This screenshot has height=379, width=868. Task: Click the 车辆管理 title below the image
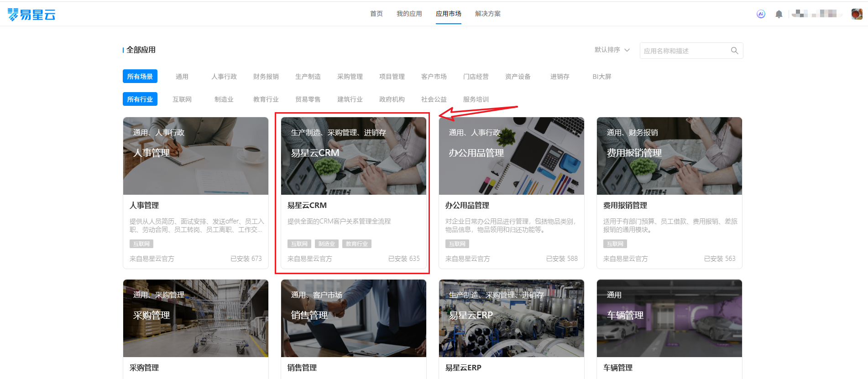tap(618, 368)
